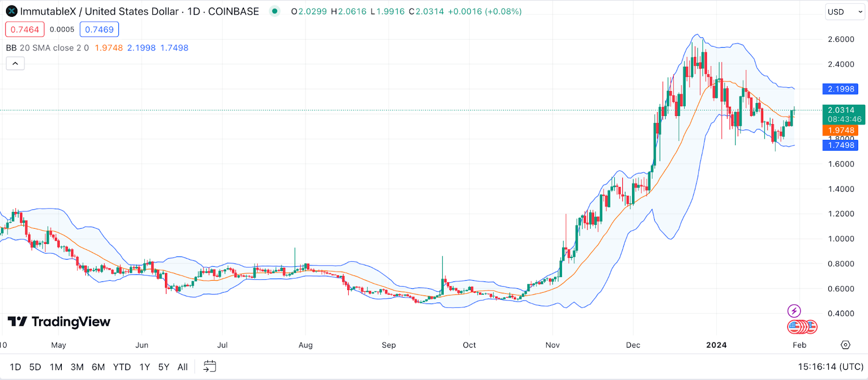Click the orange 1.9748 legend value
Viewport: 868px width, 380px height.
[x=108, y=48]
